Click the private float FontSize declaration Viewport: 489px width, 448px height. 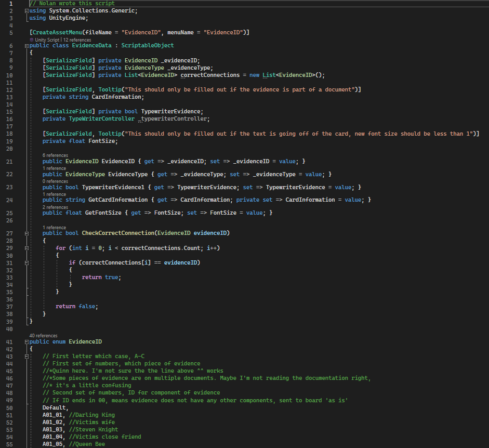(x=80, y=141)
